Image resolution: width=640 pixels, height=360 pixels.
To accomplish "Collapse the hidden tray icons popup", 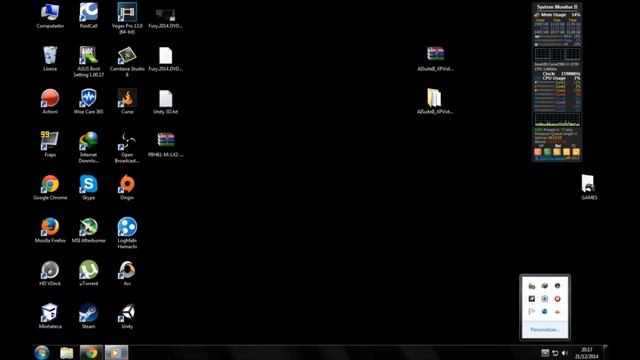I will click(x=545, y=353).
